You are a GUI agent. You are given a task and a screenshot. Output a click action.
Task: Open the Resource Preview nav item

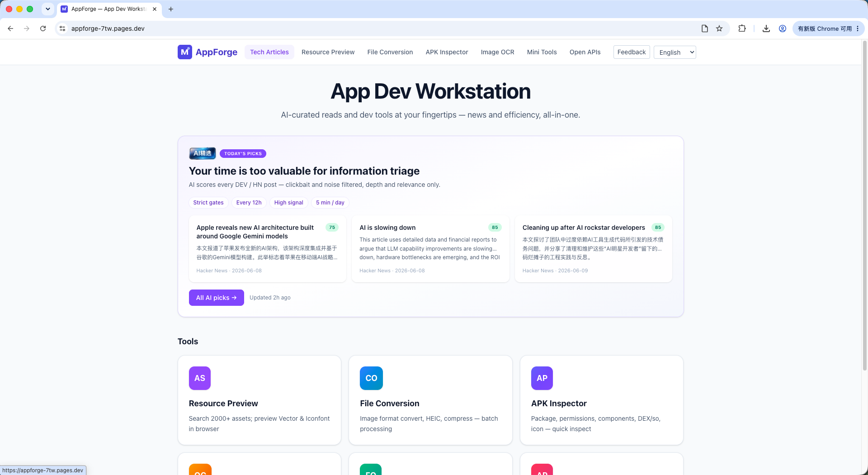(x=328, y=52)
